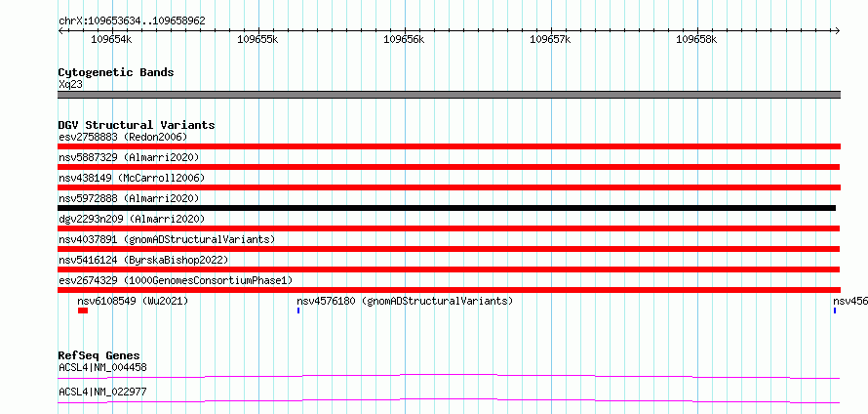Click the nsv6108549 (Wu2021) label

pos(133,301)
